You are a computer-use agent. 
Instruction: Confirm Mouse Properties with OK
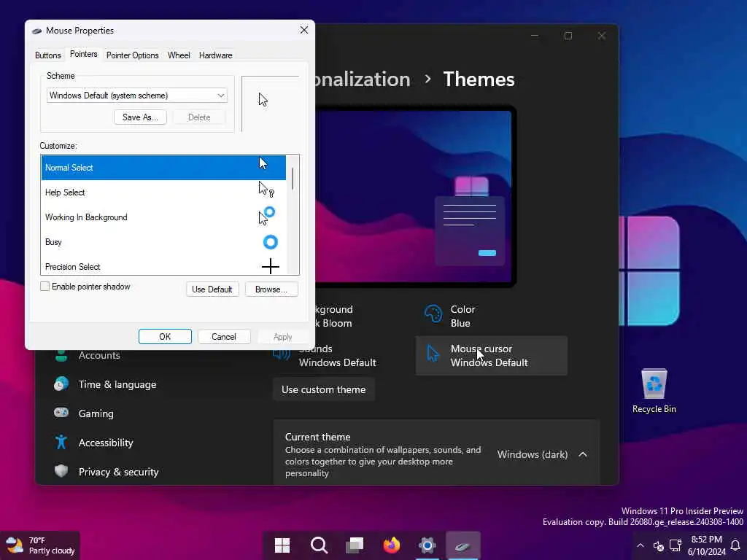point(165,337)
